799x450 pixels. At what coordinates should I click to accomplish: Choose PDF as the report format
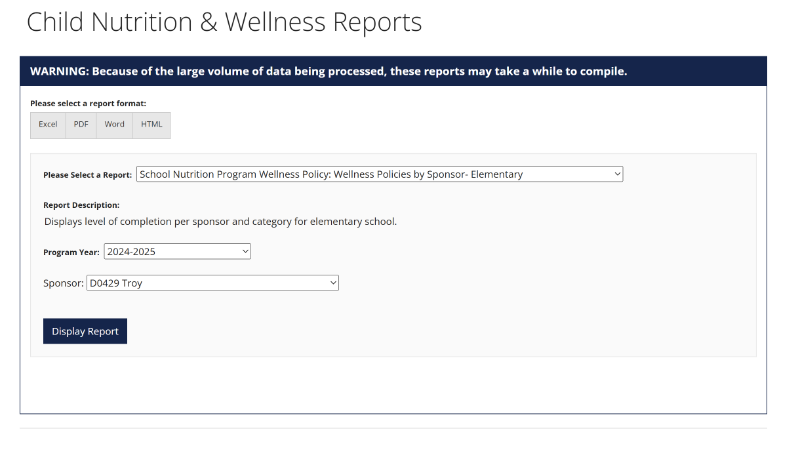tap(81, 124)
